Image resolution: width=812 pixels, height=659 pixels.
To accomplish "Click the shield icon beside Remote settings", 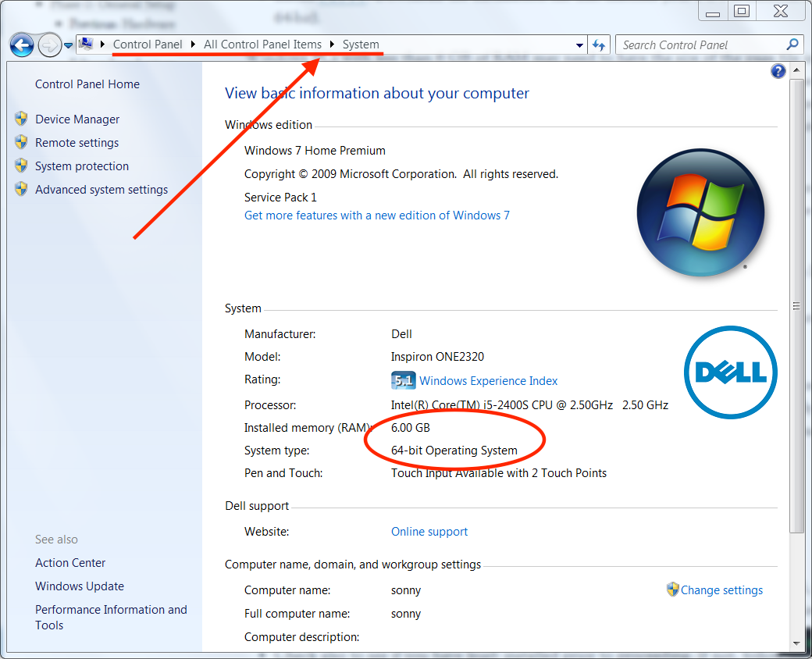I will point(21,142).
